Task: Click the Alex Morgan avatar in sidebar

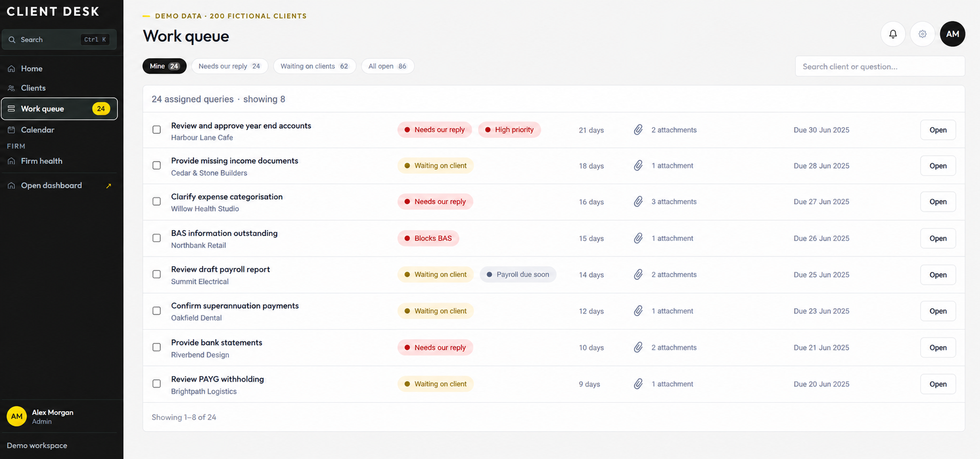Action: pos(17,416)
